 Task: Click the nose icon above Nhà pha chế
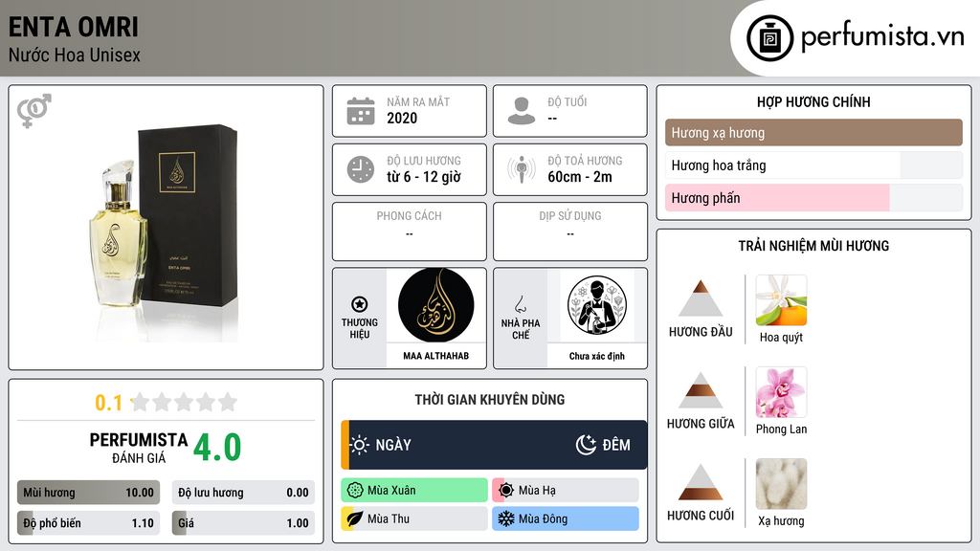point(520,304)
